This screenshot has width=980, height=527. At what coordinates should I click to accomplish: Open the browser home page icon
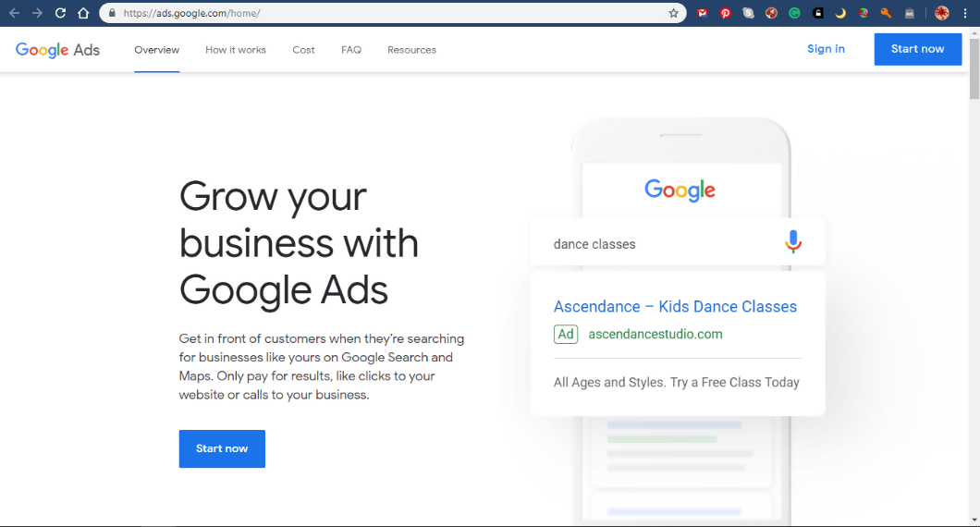83,13
